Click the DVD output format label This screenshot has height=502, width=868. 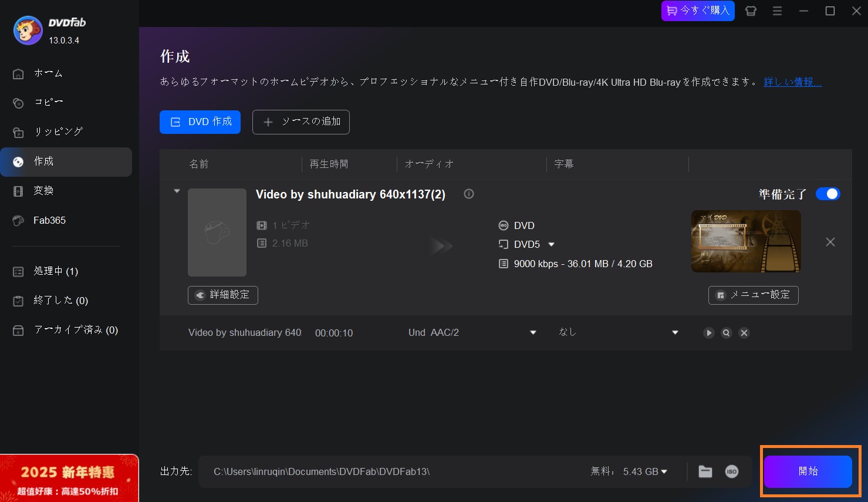click(524, 225)
